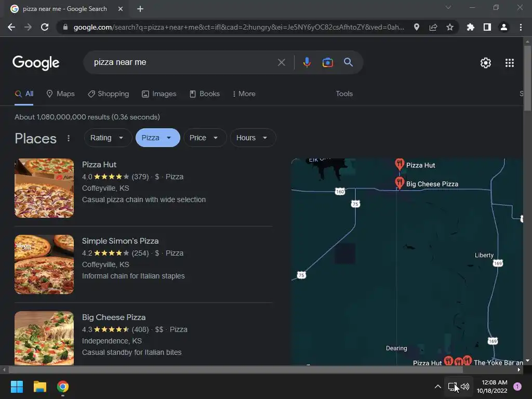Click the top Pizza Hut map pin

(400, 164)
